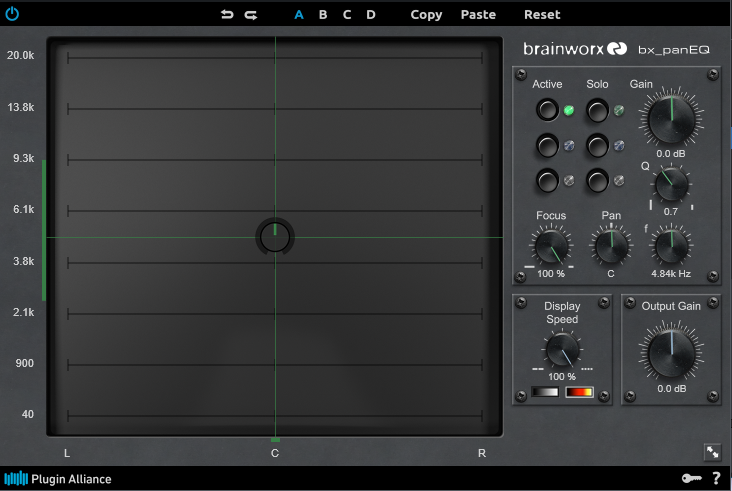
Task: Click the circular EQ node in display
Action: click(275, 237)
